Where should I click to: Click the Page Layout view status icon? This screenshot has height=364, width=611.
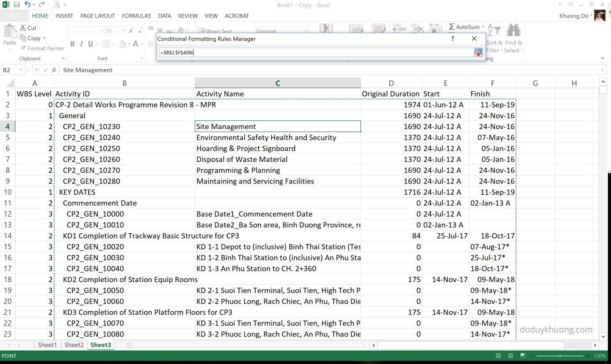[x=511, y=356]
